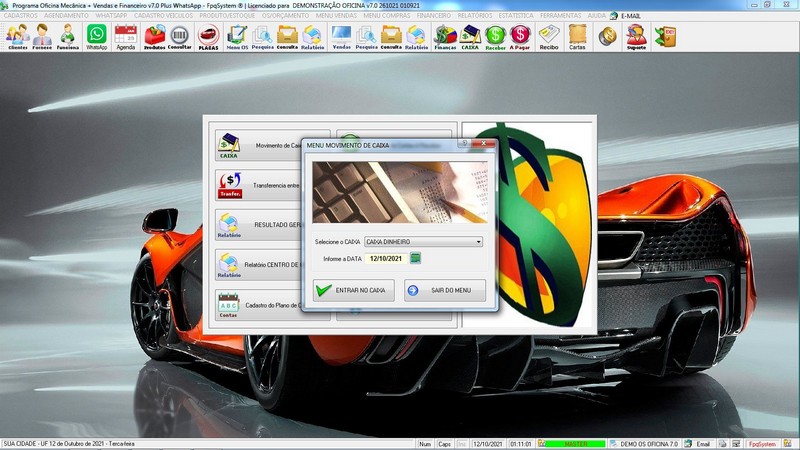
Task: Open the calendar picker beside the date
Action: coord(415,259)
